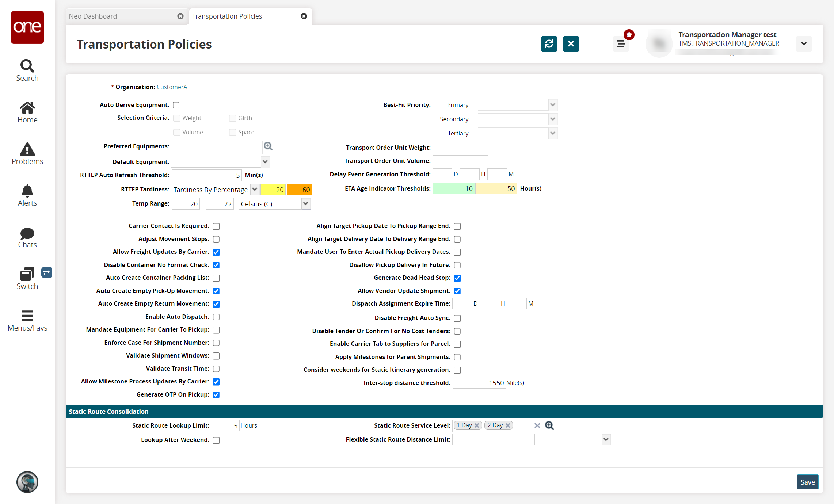This screenshot has width=834, height=504.
Task: Open Static Route Service Level lookup magnifier
Action: click(549, 425)
